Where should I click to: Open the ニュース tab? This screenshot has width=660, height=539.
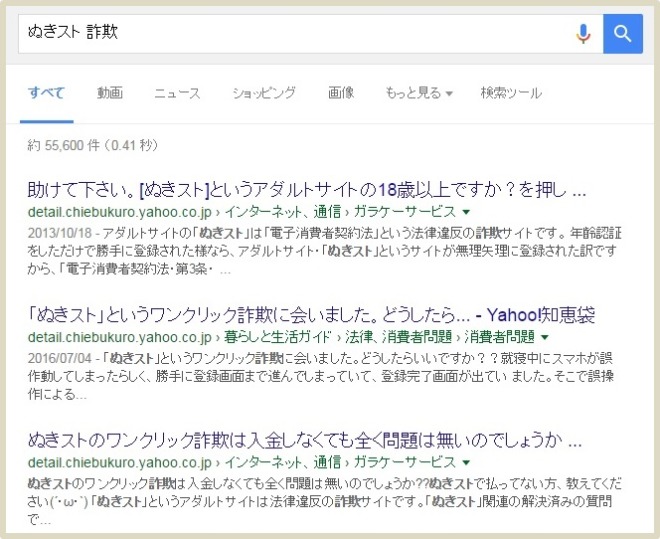(177, 93)
